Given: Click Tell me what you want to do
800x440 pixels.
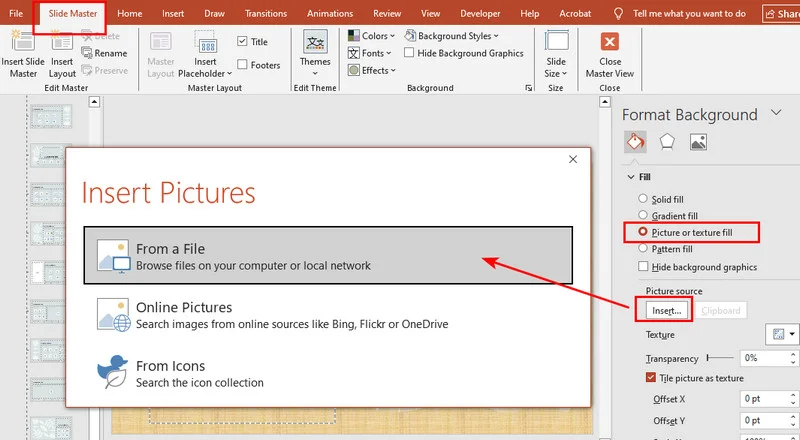Looking at the screenshot, I should point(689,13).
